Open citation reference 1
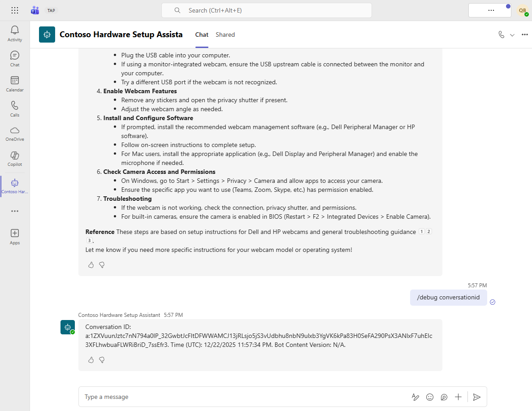The height and width of the screenshot is (411, 532). pyautogui.click(x=421, y=231)
